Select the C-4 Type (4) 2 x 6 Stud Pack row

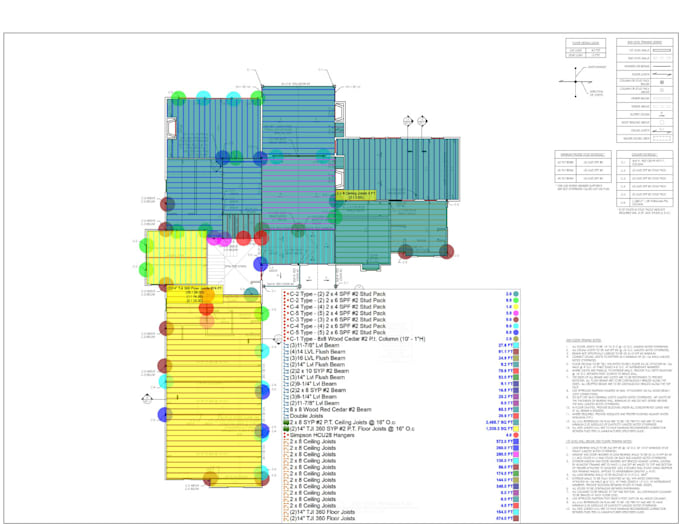click(x=401, y=326)
